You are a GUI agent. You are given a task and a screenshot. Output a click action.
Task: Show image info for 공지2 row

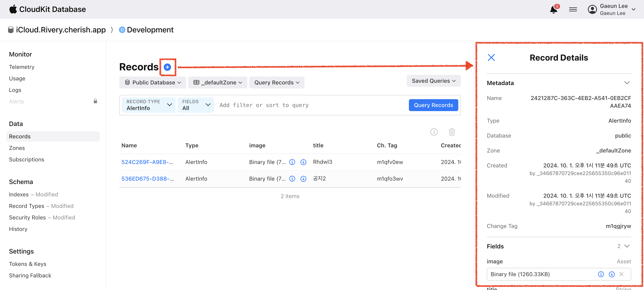click(x=292, y=179)
